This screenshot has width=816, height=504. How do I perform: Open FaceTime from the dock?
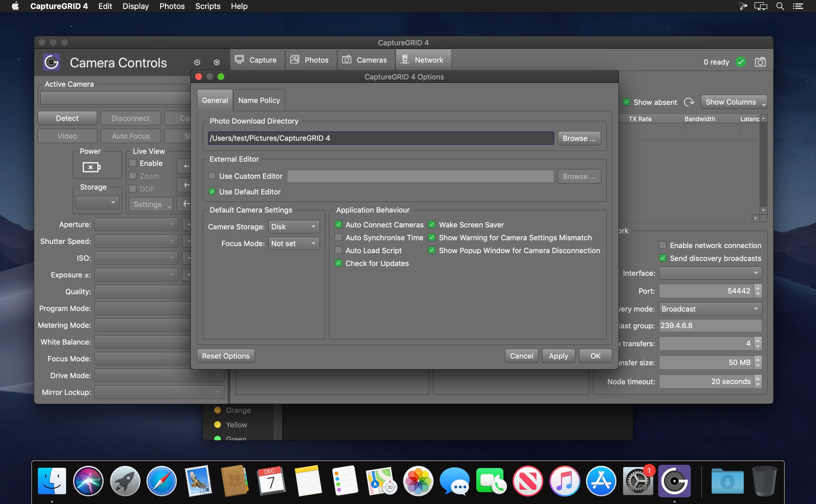[x=491, y=481]
